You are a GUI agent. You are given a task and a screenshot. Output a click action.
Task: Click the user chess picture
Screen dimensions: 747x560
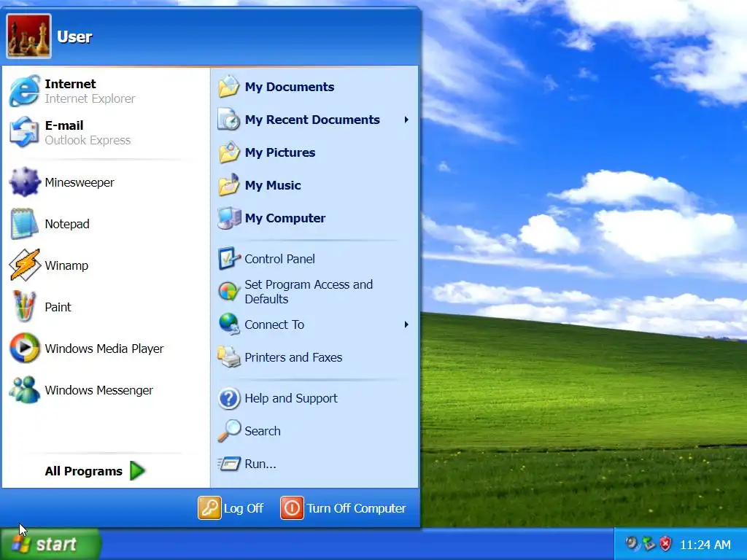(28, 36)
